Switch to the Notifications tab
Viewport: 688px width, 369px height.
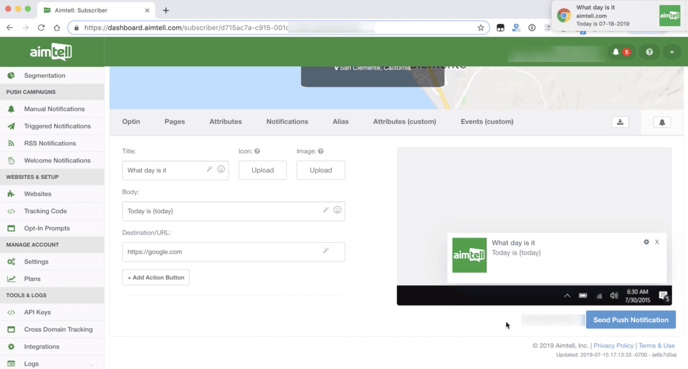click(x=287, y=122)
